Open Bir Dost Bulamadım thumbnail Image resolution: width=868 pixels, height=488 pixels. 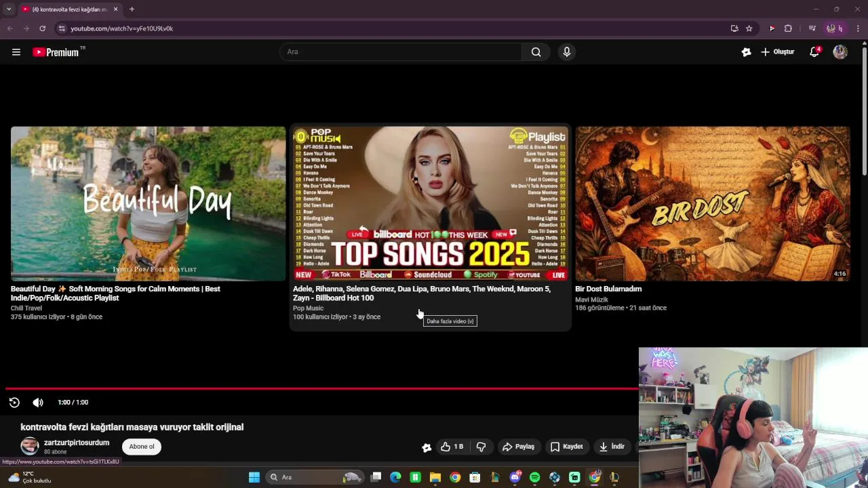point(713,203)
